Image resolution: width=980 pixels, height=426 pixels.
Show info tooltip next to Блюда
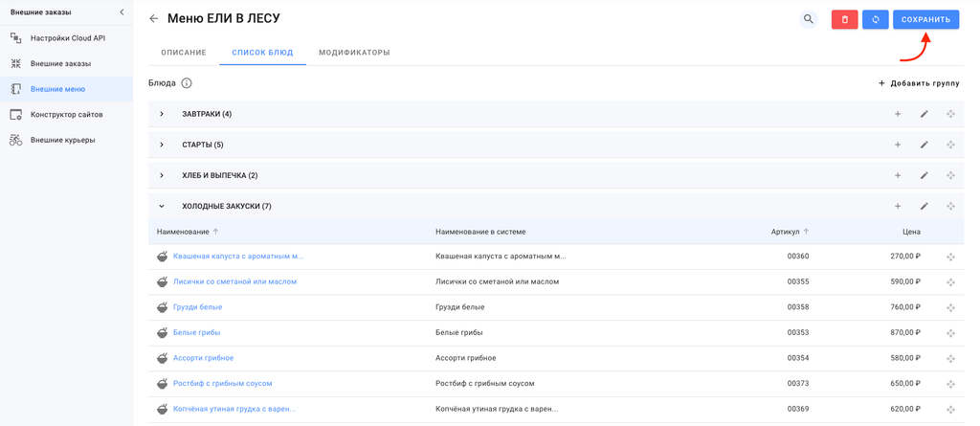(187, 83)
